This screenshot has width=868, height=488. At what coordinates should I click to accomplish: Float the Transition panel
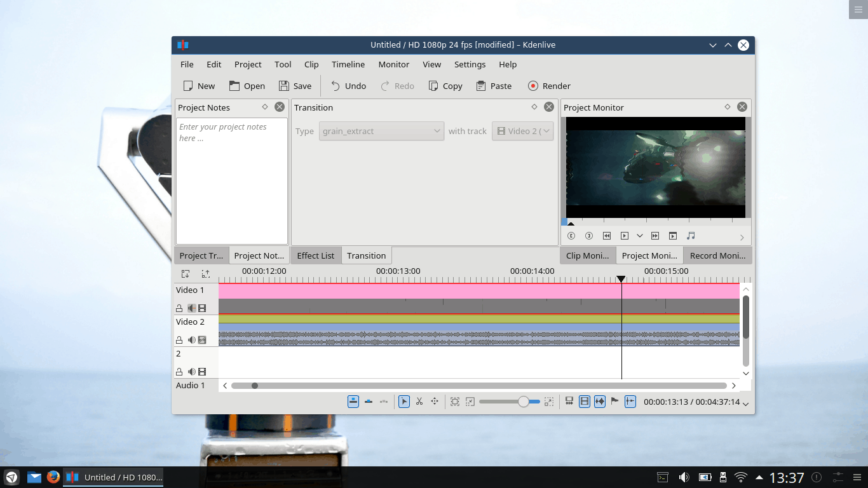point(534,107)
